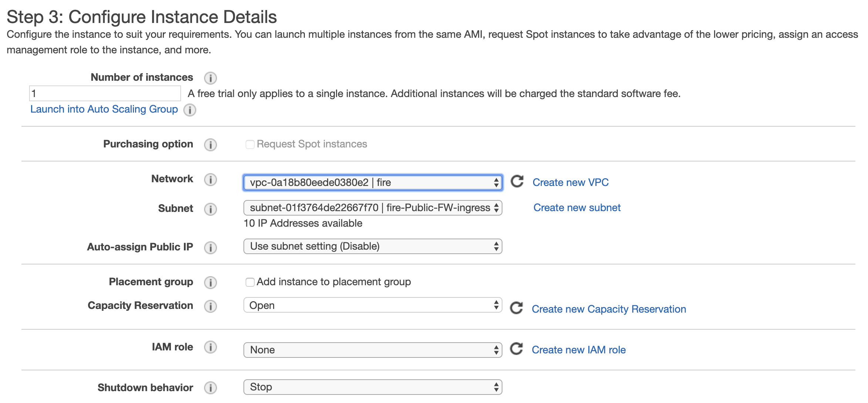868x403 pixels.
Task: Click Create new IAM role link
Action: click(x=578, y=350)
